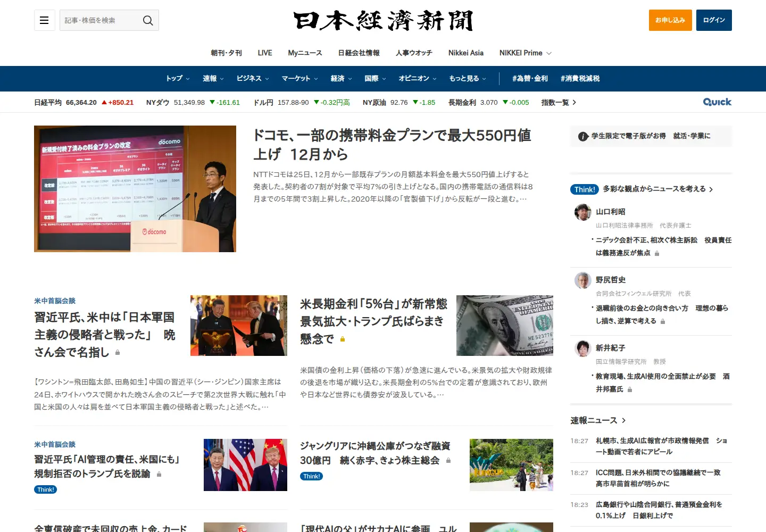Open 退職前後のお金との向き合い方 commentary link

tap(662, 314)
